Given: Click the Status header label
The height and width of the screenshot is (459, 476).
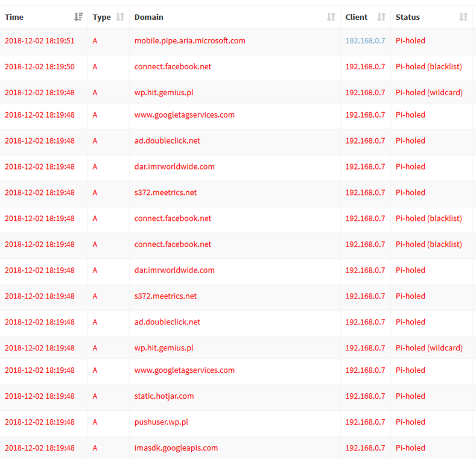Looking at the screenshot, I should click(x=407, y=17).
